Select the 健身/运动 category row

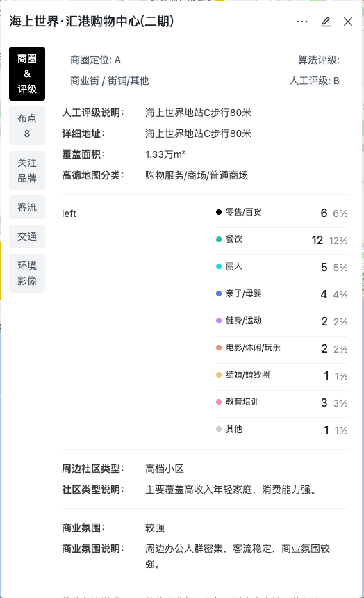point(281,321)
